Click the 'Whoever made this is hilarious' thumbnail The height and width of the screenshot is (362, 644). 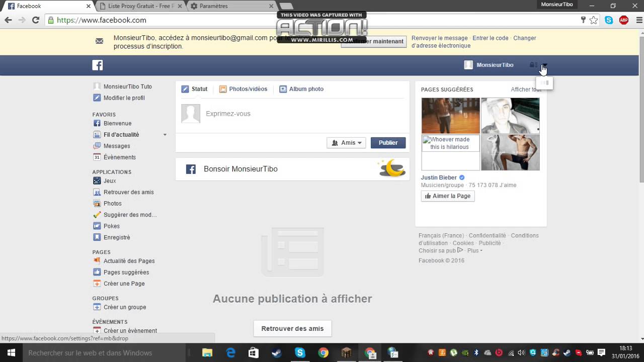click(450, 152)
